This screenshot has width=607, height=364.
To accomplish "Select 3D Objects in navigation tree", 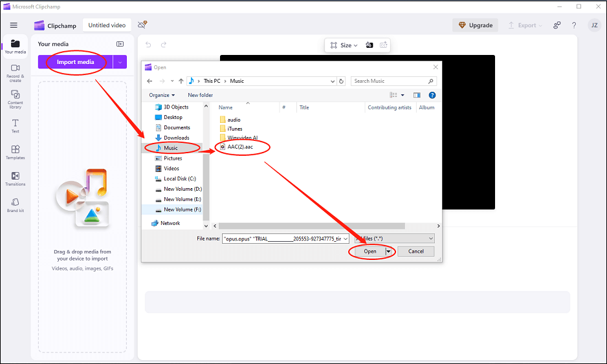I will [x=172, y=107].
